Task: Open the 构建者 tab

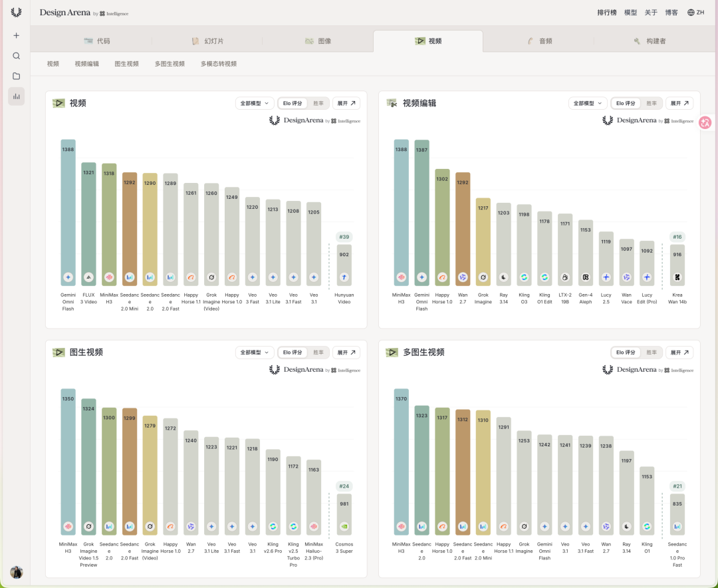Action: (650, 41)
